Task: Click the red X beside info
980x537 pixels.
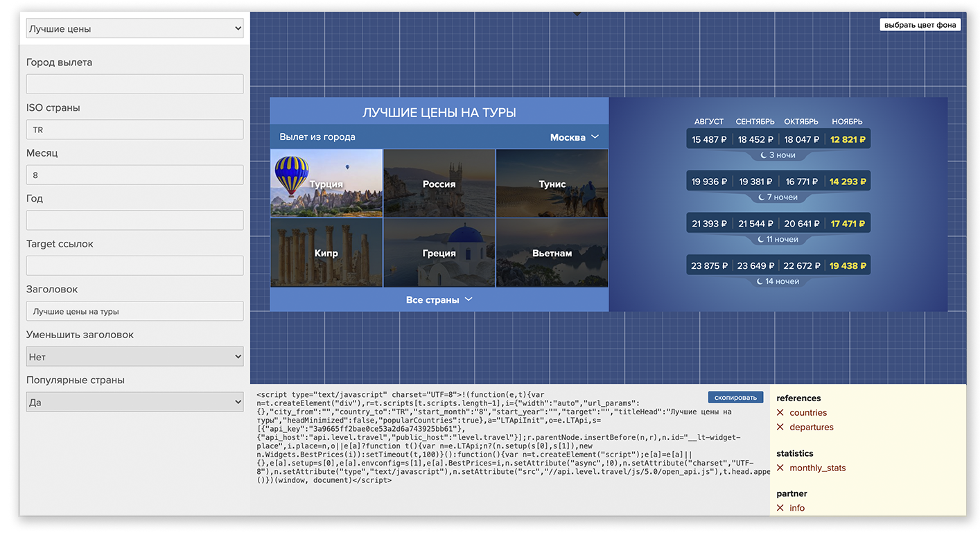Action: pyautogui.click(x=780, y=508)
